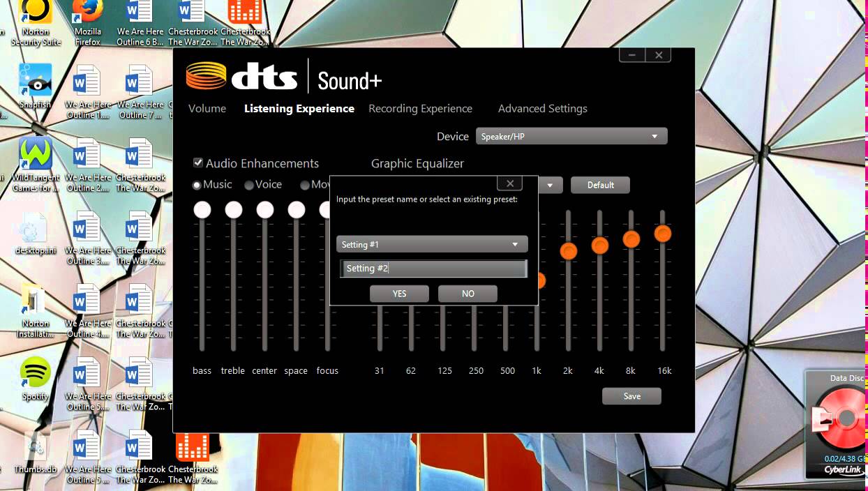Reset equalizer with Default button

click(x=600, y=185)
